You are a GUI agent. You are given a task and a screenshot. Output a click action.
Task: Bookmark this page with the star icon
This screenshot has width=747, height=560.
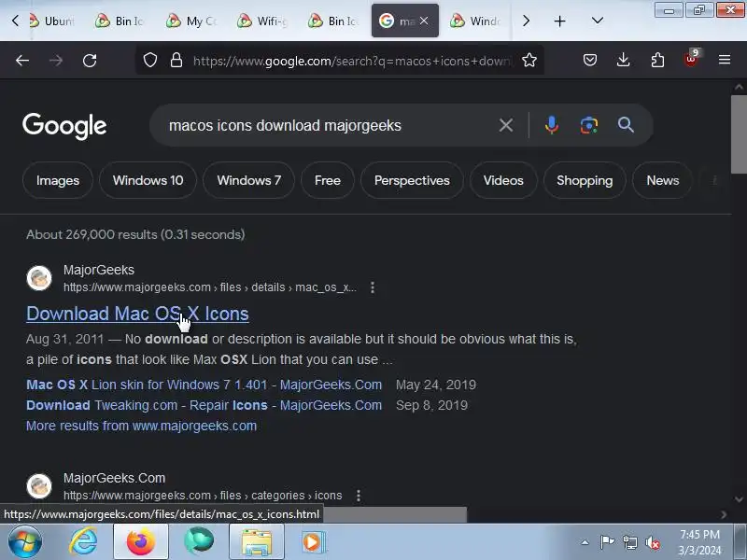[529, 61]
